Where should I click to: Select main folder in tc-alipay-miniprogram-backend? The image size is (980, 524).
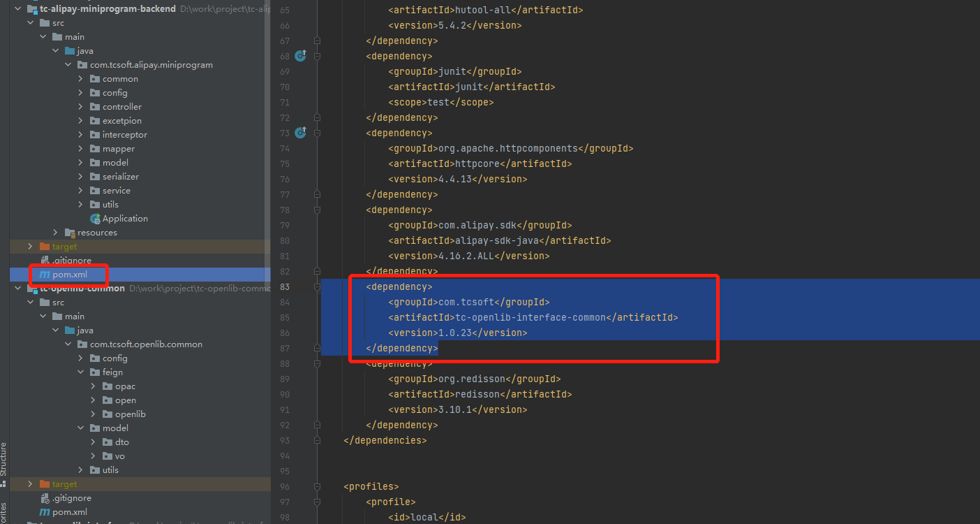(75, 37)
